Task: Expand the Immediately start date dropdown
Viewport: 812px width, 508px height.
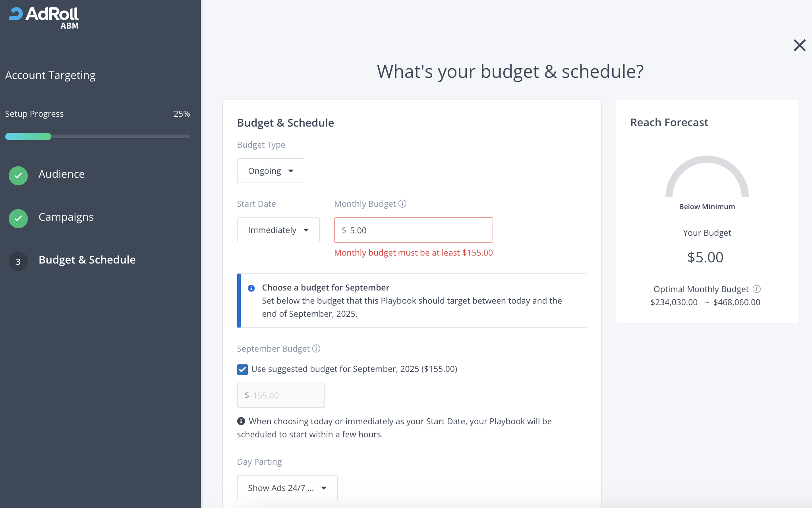Action: click(x=278, y=230)
